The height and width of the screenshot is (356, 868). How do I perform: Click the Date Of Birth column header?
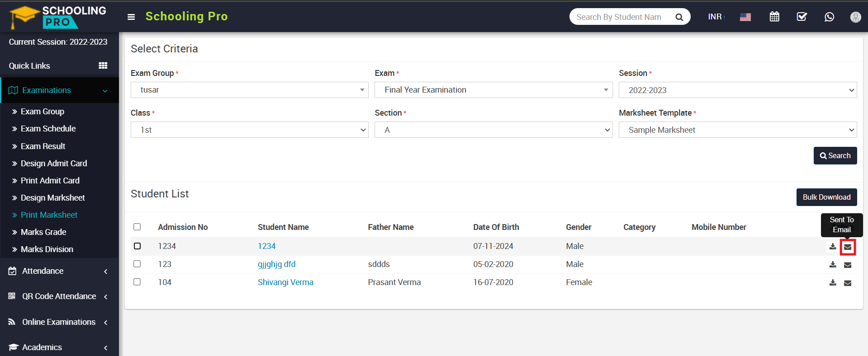click(496, 227)
